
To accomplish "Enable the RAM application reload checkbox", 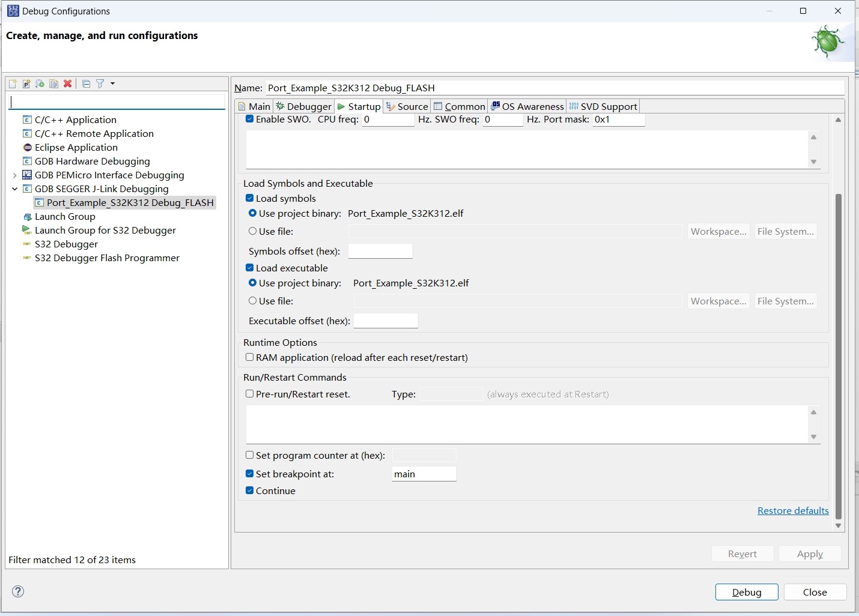I will coord(249,357).
